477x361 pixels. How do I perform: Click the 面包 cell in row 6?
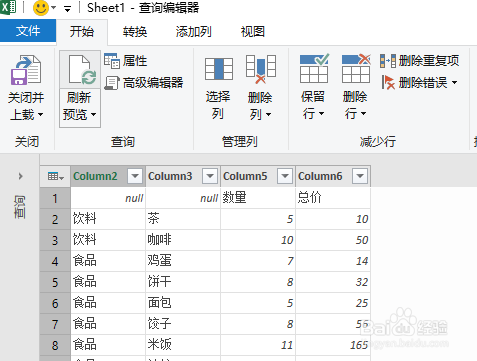[183, 303]
